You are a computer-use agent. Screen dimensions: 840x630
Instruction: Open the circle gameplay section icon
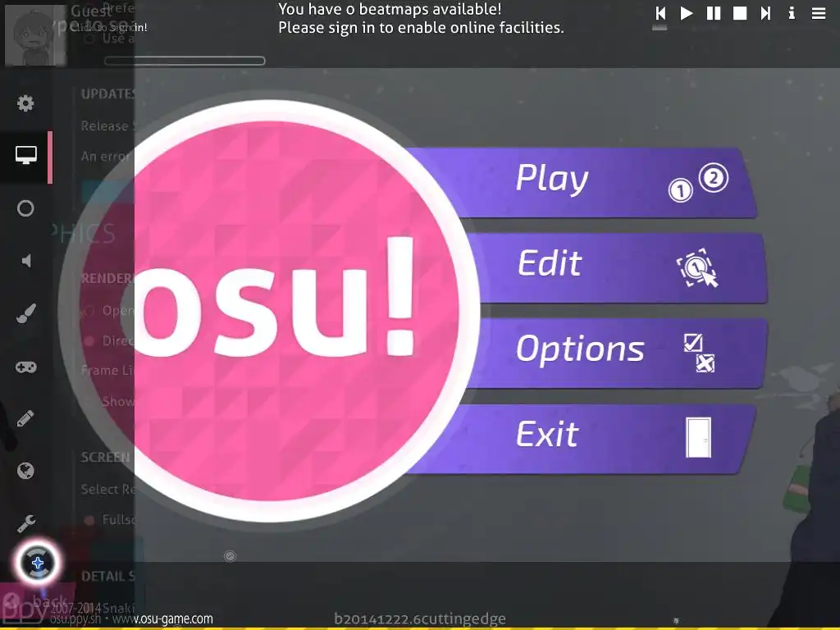point(25,208)
